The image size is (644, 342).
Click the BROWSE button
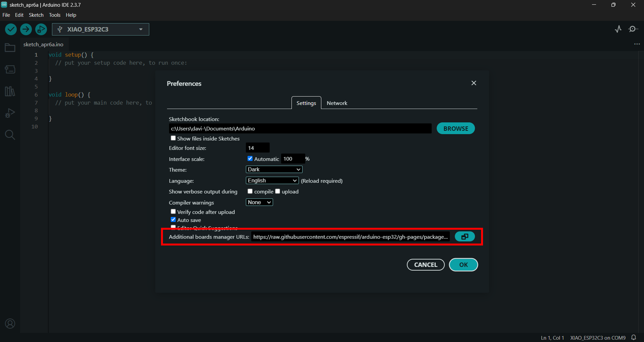[x=456, y=128]
